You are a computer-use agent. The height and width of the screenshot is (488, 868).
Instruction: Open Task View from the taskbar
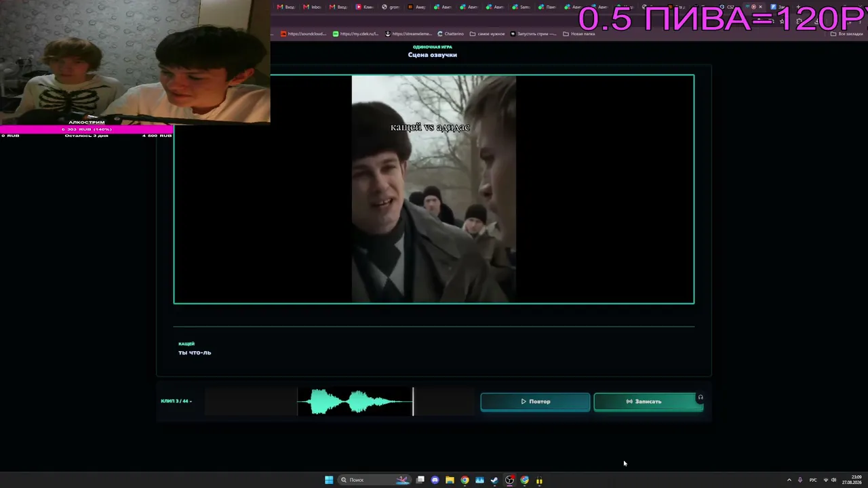(420, 480)
